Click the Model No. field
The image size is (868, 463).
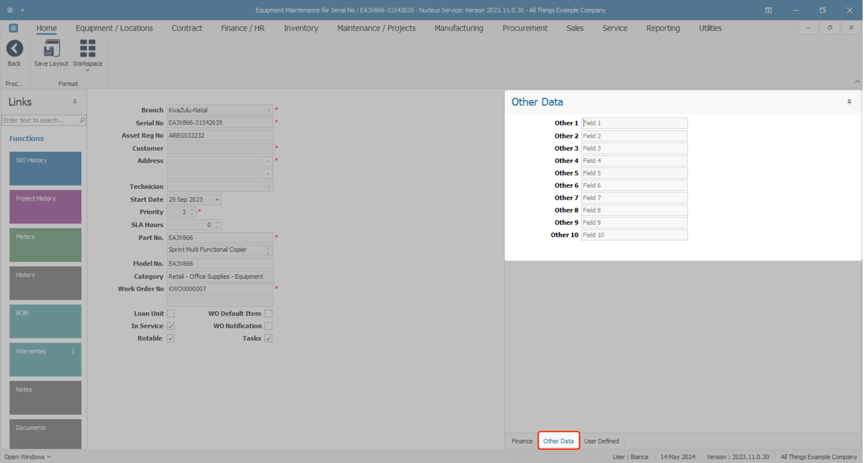(x=220, y=264)
